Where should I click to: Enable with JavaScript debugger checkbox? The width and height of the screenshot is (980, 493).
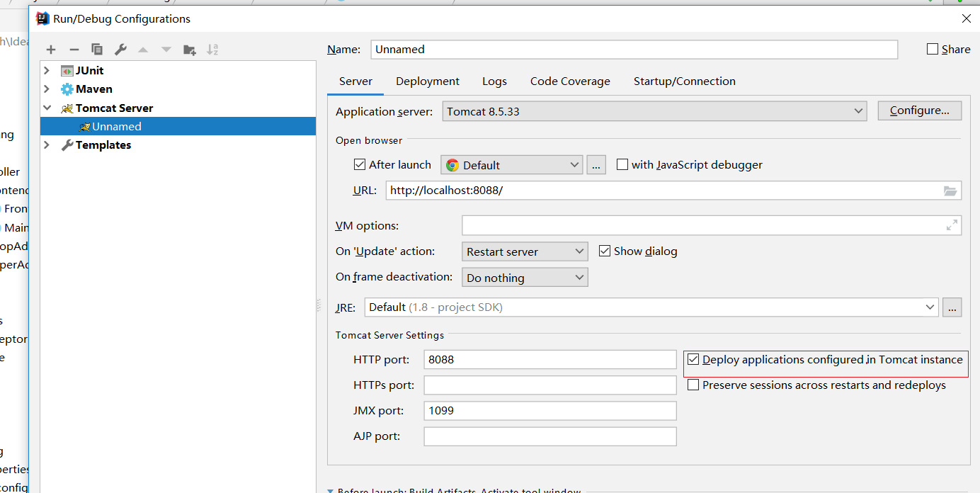(622, 164)
